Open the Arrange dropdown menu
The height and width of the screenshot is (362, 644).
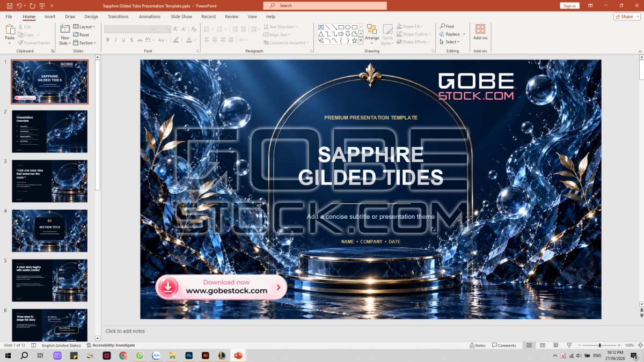click(372, 33)
